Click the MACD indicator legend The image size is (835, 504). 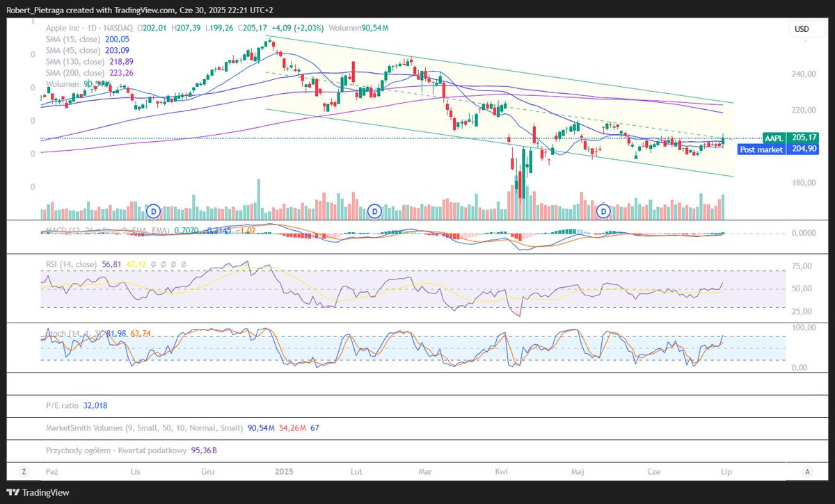point(150,230)
